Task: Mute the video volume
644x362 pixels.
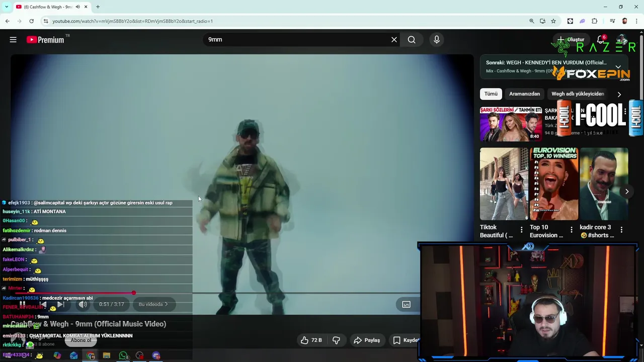Action: [83, 304]
